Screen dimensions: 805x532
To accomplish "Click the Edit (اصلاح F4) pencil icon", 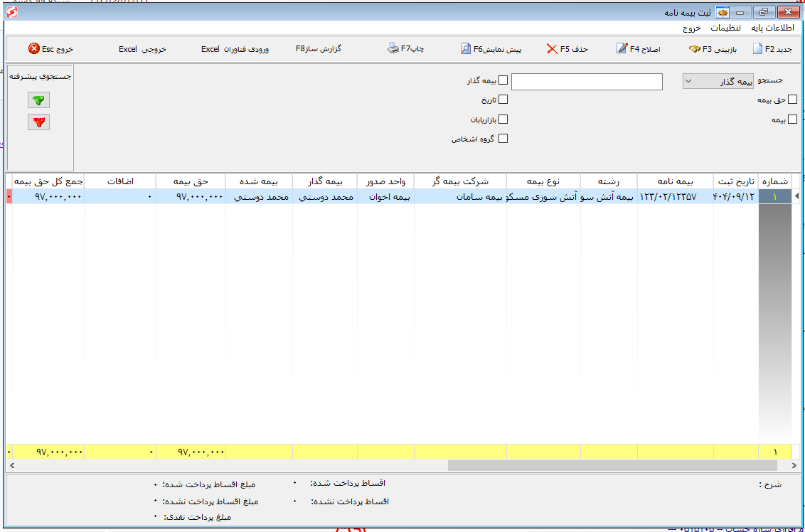I will (622, 49).
